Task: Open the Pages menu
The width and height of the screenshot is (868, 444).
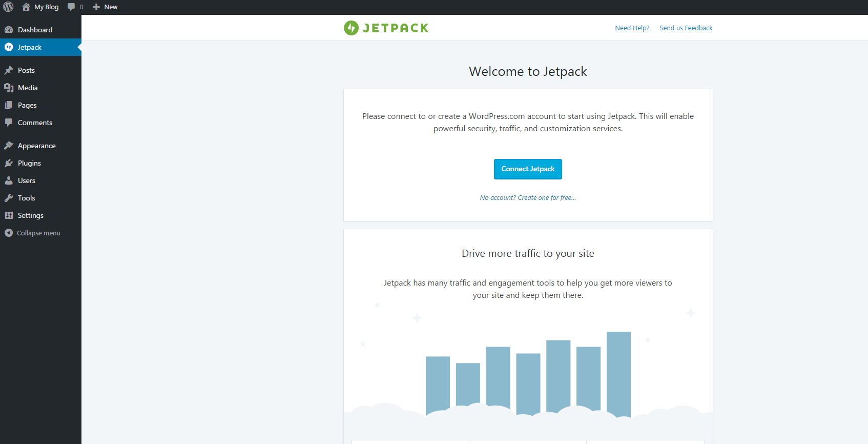Action: (x=40, y=105)
